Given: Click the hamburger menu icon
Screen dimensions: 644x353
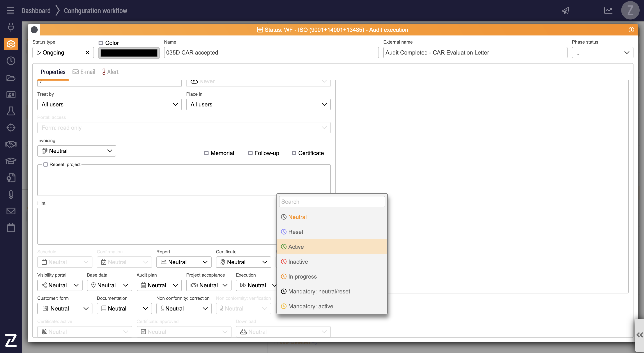Looking at the screenshot, I should coord(10,11).
